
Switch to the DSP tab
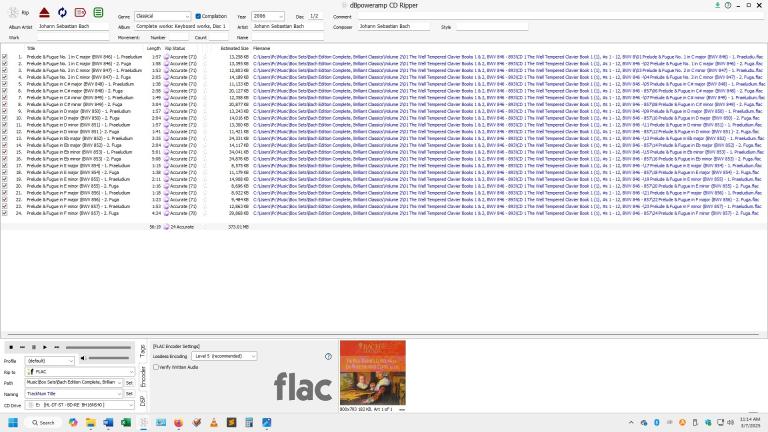[x=142, y=400]
